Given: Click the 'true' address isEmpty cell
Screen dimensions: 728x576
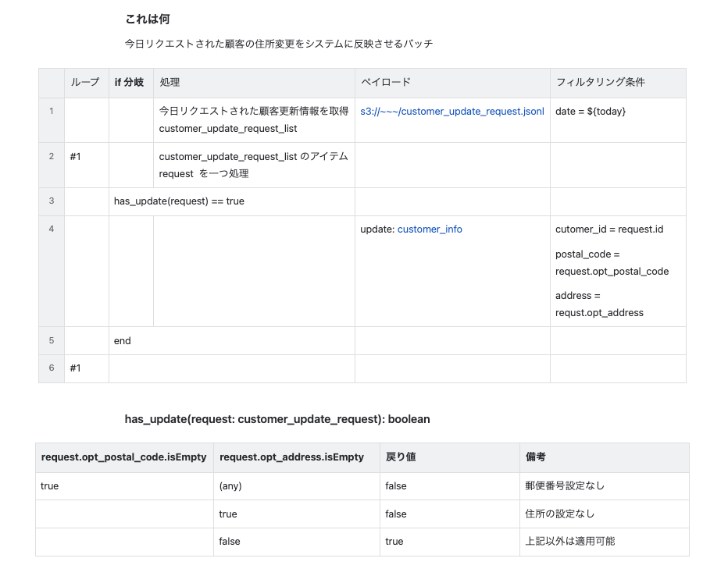Looking at the screenshot, I should pos(297,514).
